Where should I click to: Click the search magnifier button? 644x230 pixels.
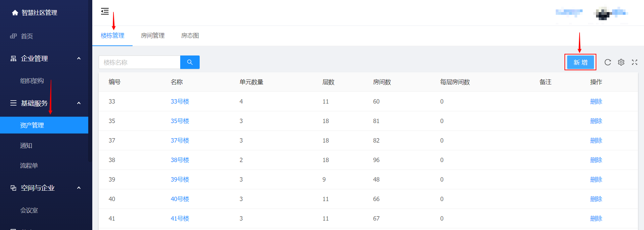tap(190, 62)
